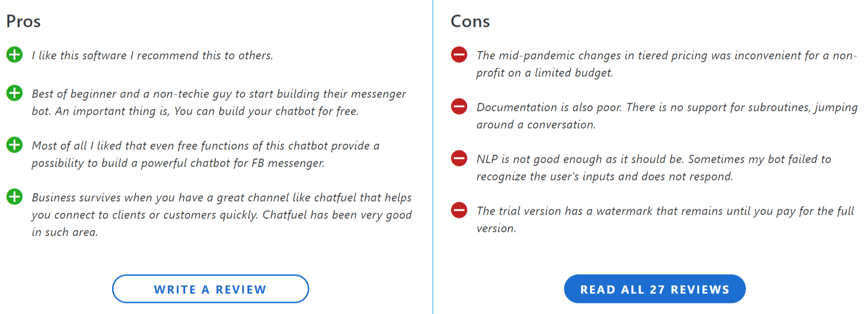Click the minus icon next to the watermark con
868x314 pixels.
[459, 210]
